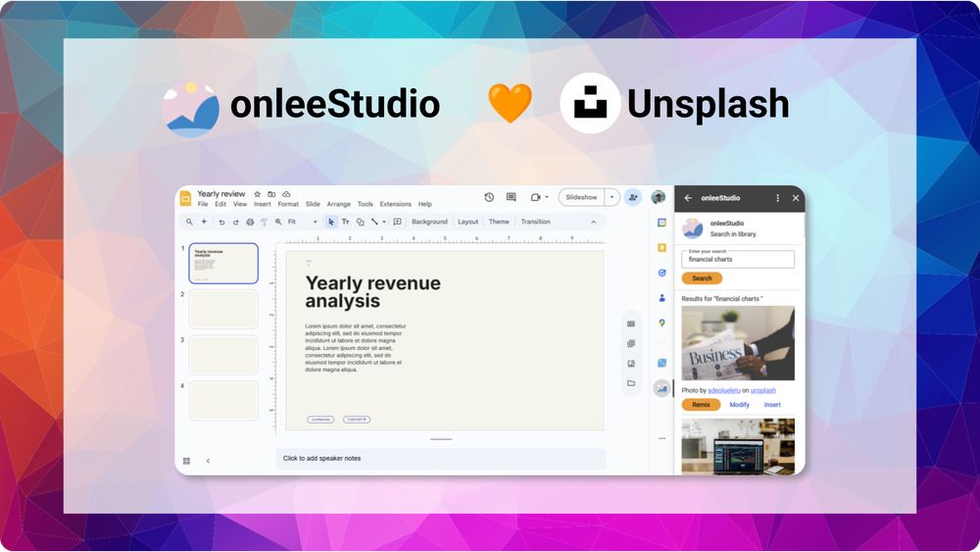Open Google Keep side panel icon
The height and width of the screenshot is (552, 980).
point(661,247)
